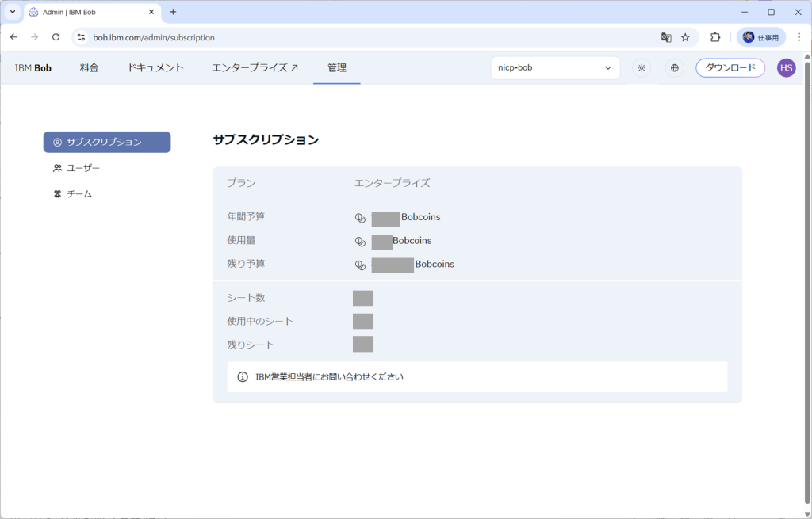This screenshot has height=519, width=812.
Task: Open site information icon in address bar
Action: tap(82, 37)
